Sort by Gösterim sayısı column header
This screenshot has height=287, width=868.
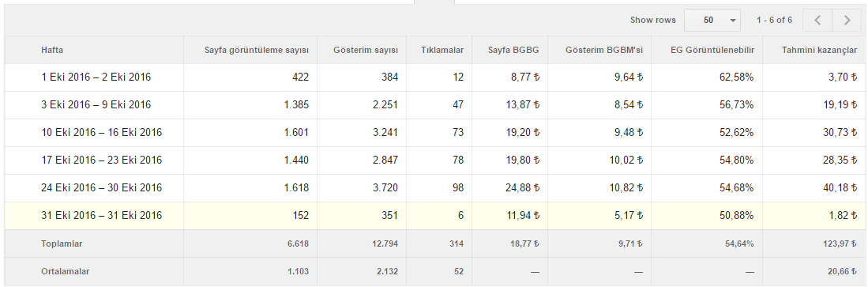366,50
